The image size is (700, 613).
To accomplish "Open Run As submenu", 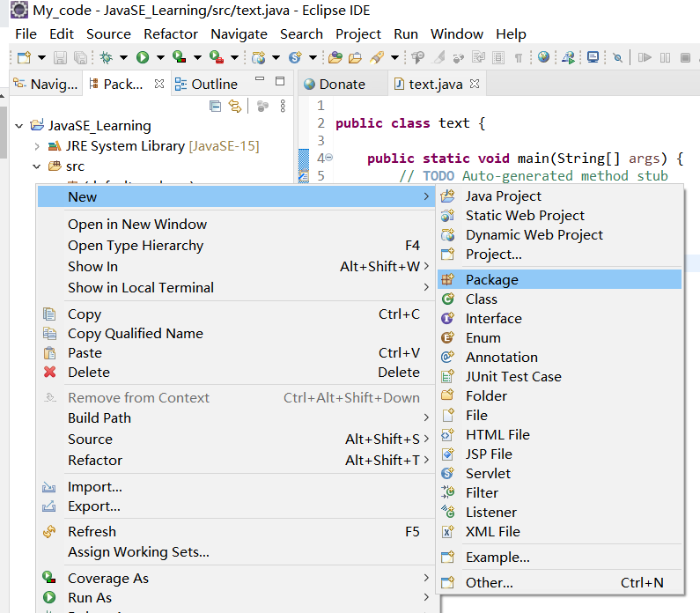I will [x=236, y=597].
